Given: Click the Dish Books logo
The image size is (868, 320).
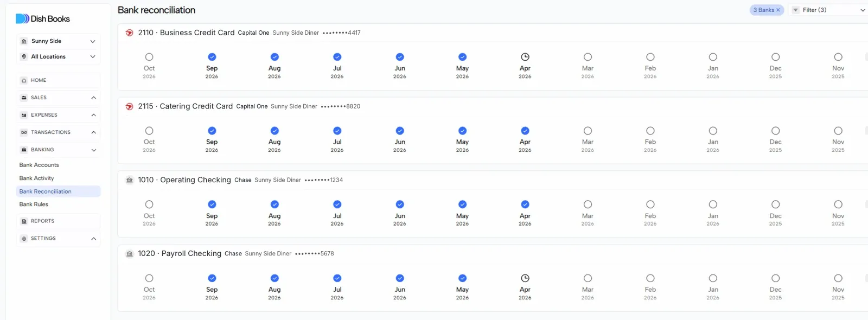Looking at the screenshot, I should [43, 18].
